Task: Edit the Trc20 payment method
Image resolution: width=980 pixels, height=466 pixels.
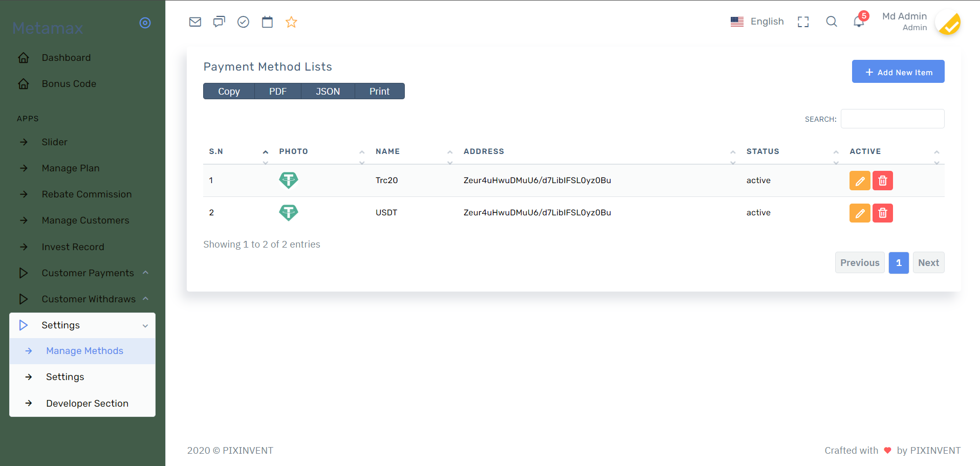Action: 860,181
